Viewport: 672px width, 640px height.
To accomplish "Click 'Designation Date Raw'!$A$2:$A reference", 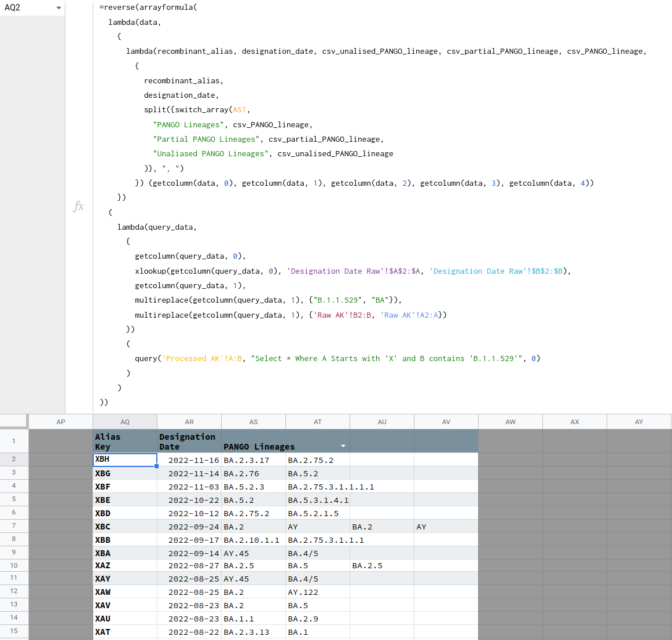I will click(354, 271).
